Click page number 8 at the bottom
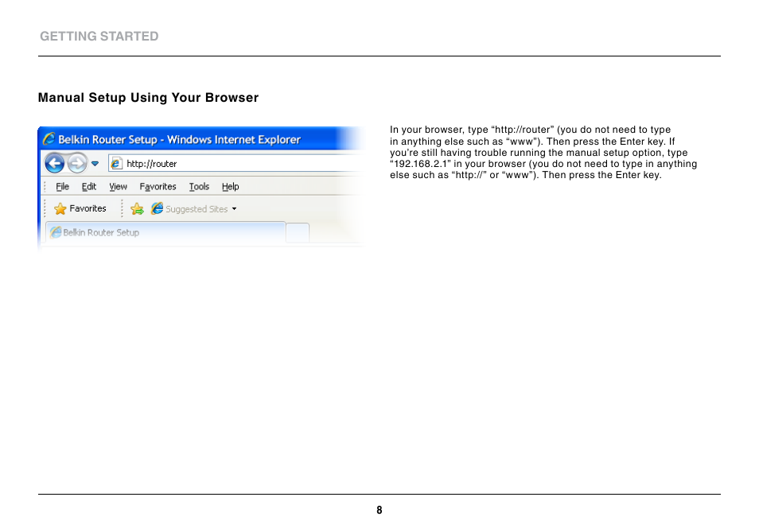Screen dimensions: 759x532 [x=379, y=511]
